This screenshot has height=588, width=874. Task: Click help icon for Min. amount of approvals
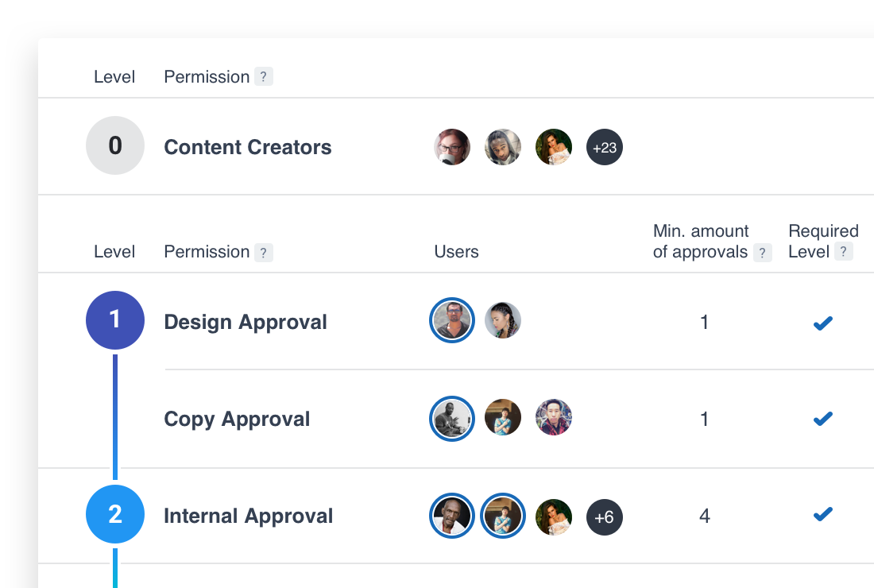tap(763, 253)
